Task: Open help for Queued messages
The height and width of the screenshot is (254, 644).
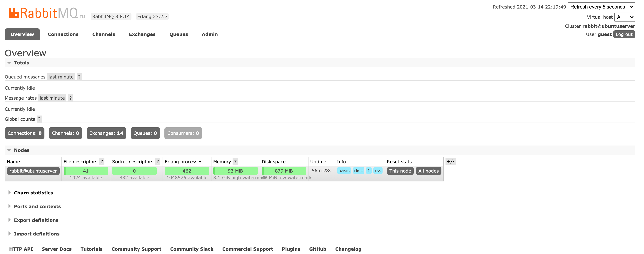Action: (x=79, y=77)
